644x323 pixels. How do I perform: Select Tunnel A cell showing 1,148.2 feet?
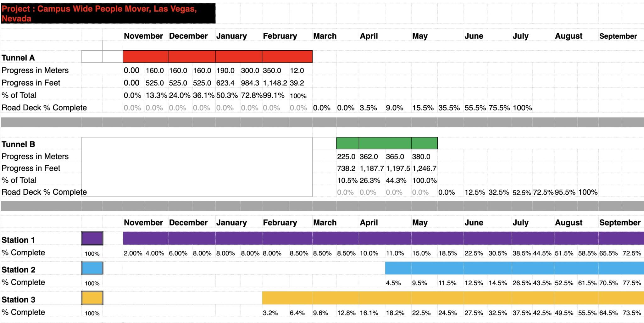click(275, 83)
